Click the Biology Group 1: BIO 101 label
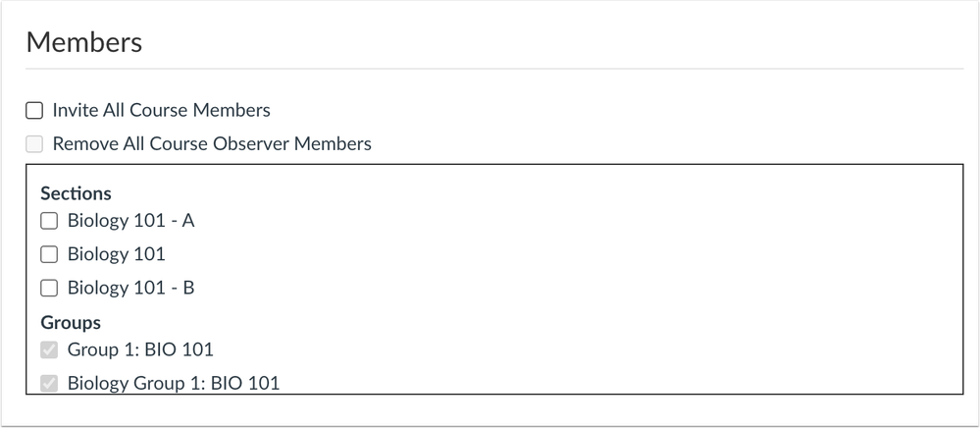Image resolution: width=980 pixels, height=428 pixels. tap(174, 383)
